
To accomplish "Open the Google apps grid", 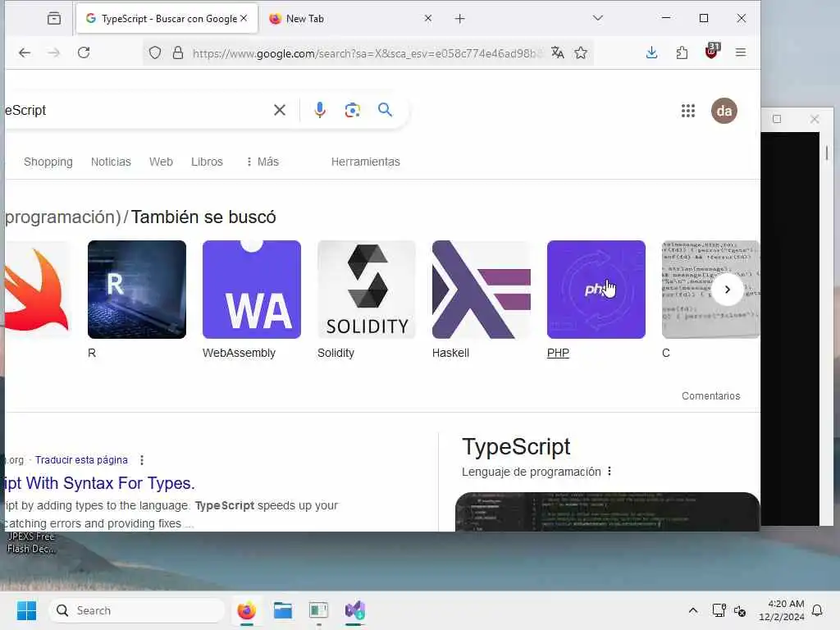I will coord(688,111).
